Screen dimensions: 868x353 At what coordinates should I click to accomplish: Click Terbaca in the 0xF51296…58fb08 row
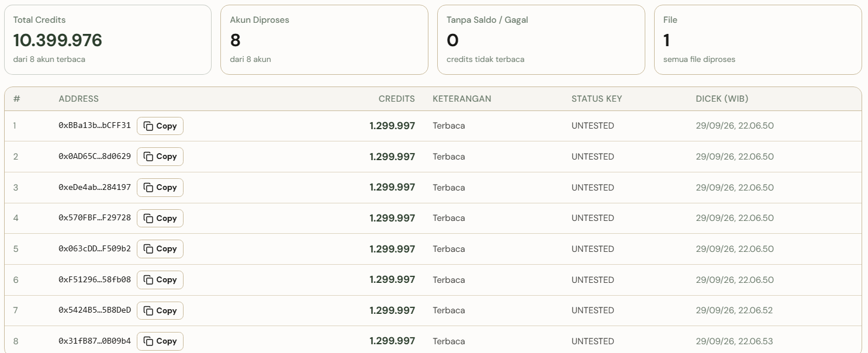tap(449, 280)
